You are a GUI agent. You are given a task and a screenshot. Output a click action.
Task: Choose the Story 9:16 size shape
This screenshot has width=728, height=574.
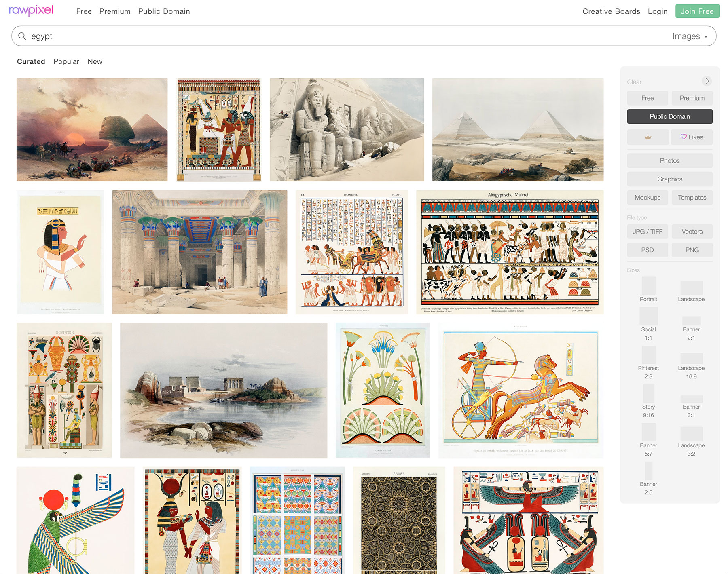648,393
